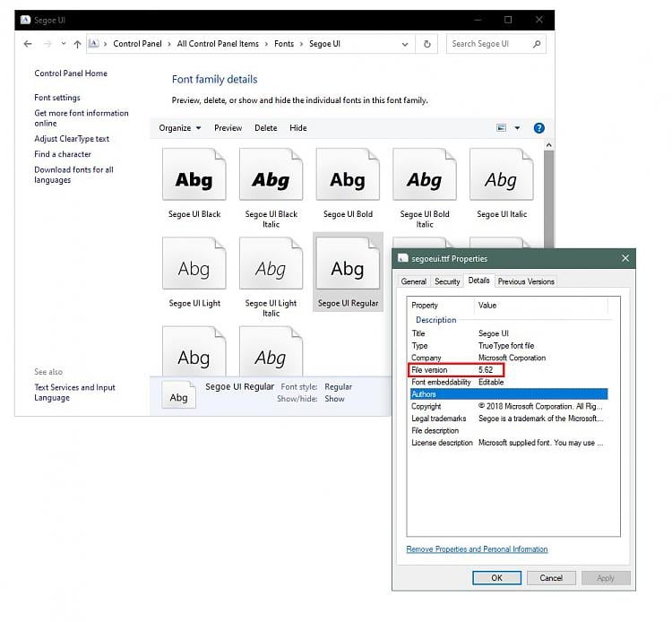Refresh the Segoe UI folder

(x=426, y=44)
